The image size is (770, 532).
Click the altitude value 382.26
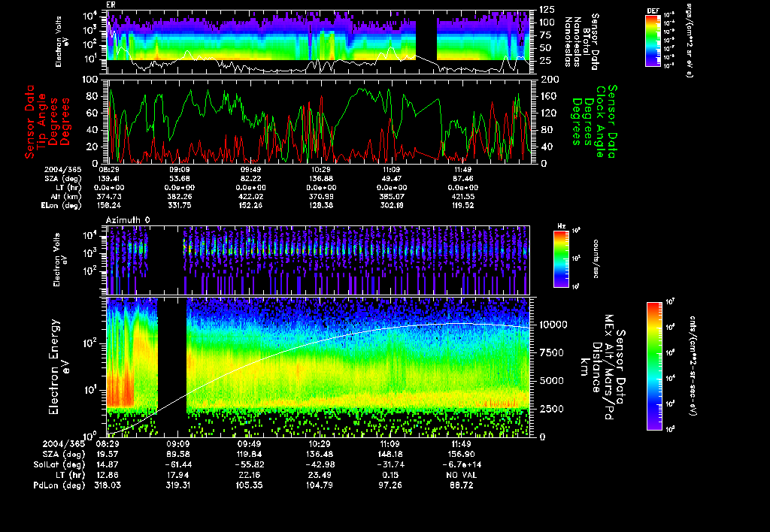tap(180, 196)
